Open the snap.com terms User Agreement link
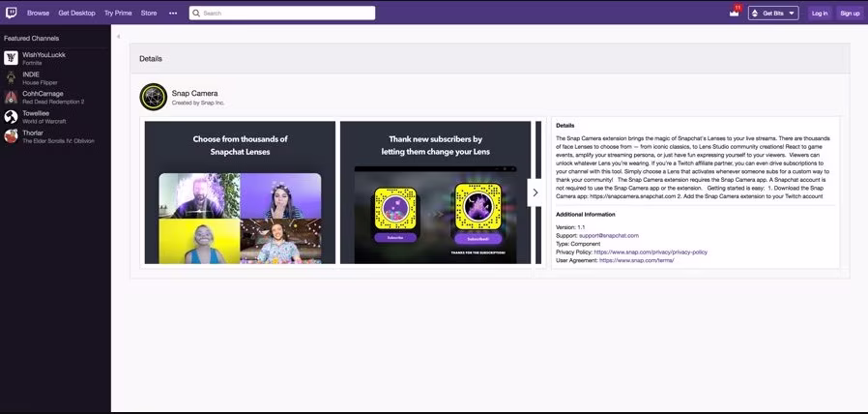868x414 pixels. tap(637, 260)
